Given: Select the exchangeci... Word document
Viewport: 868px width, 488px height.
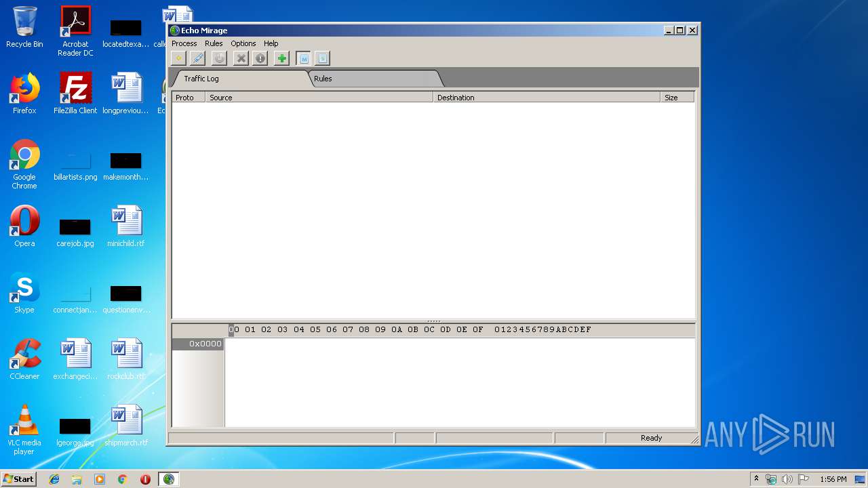Looking at the screenshot, I should 75,359.
